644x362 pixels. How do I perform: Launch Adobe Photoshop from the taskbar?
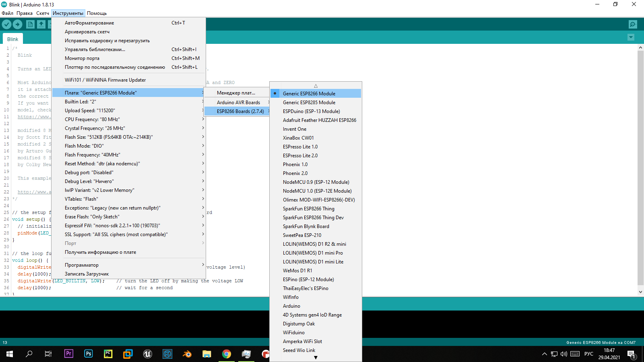coord(89,354)
